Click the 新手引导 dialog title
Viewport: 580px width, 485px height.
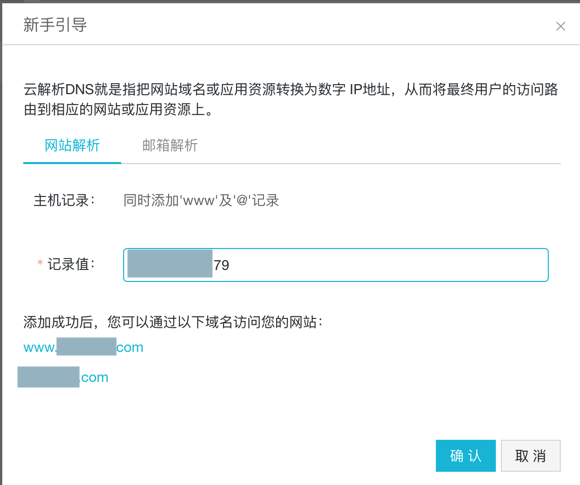pyautogui.click(x=55, y=25)
